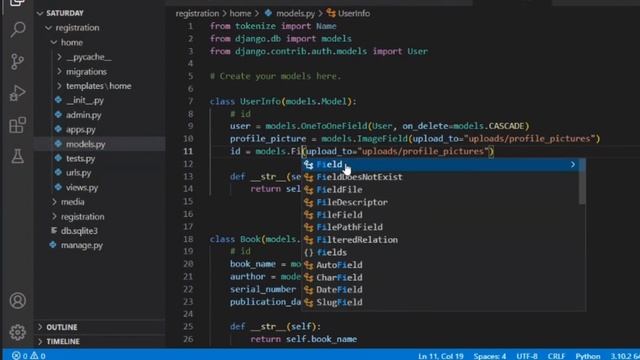640x360 pixels.
Task: Collapse the SATURDAY workspace folder
Action: (40, 13)
